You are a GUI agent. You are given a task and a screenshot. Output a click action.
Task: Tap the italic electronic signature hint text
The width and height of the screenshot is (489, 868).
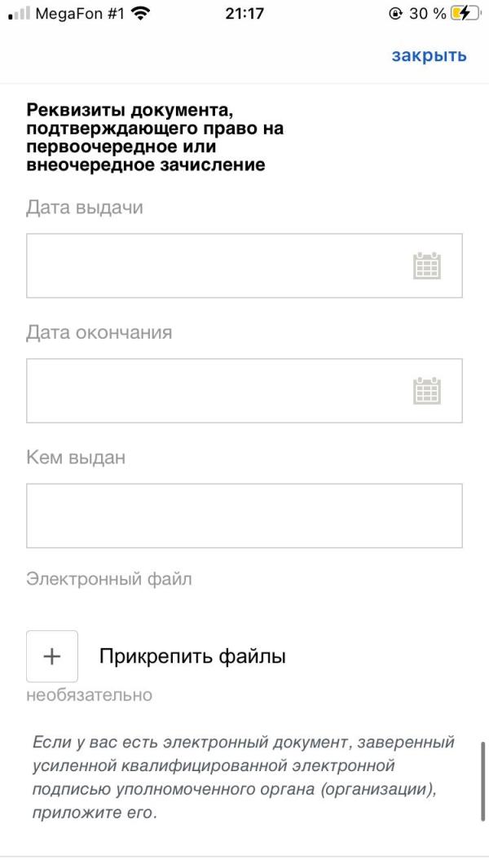click(x=243, y=778)
